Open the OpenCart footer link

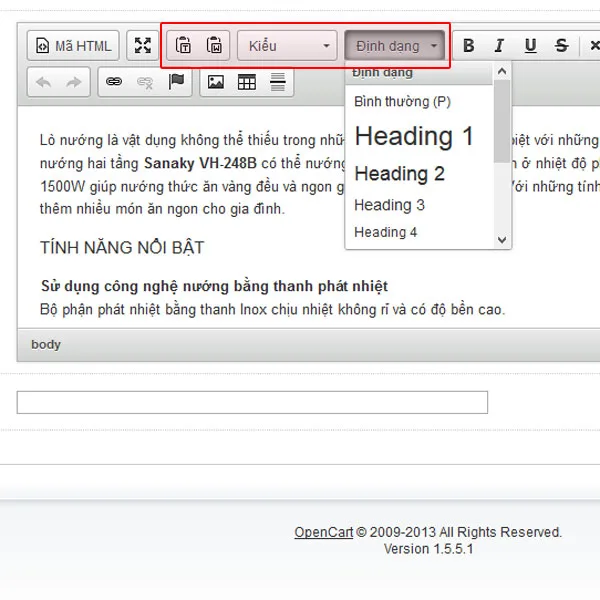(323, 532)
